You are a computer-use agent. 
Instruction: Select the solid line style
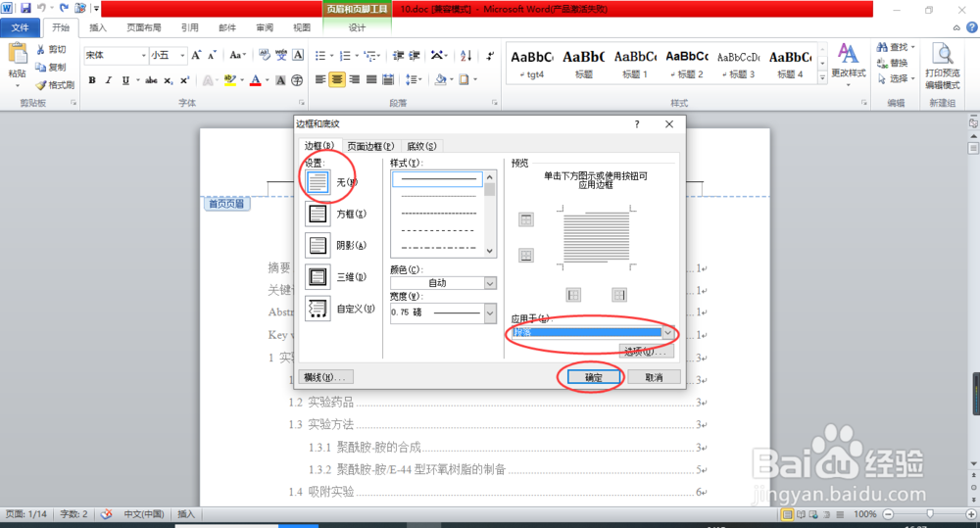(437, 179)
